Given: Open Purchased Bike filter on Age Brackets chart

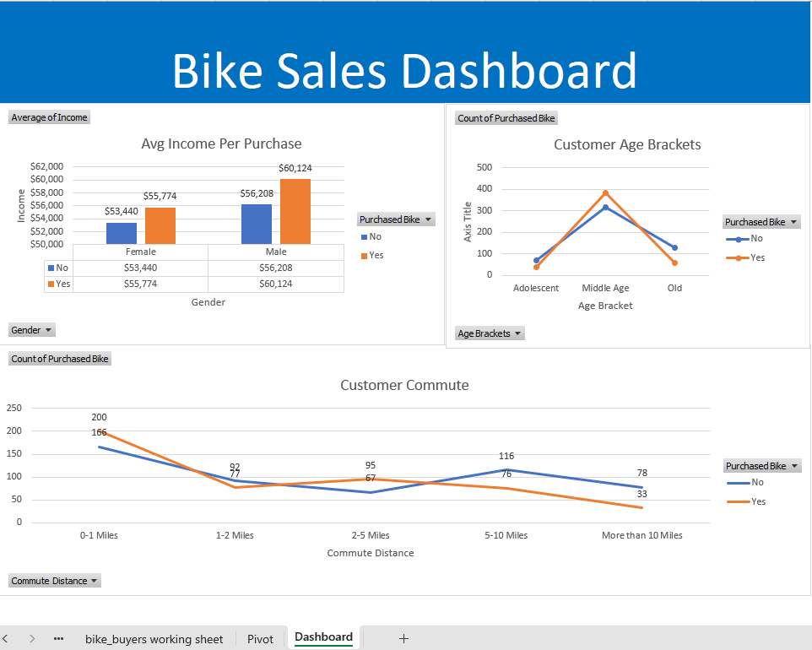Looking at the screenshot, I should pos(761,221).
